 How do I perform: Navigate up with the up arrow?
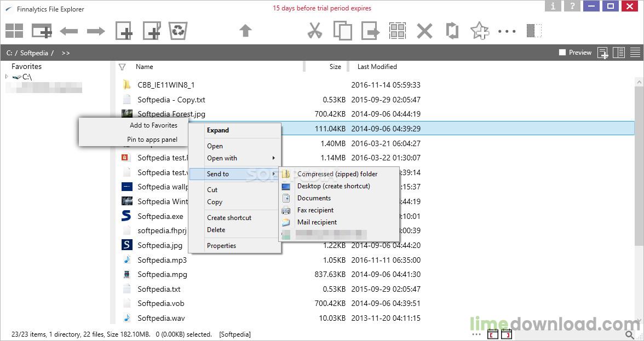(x=245, y=31)
